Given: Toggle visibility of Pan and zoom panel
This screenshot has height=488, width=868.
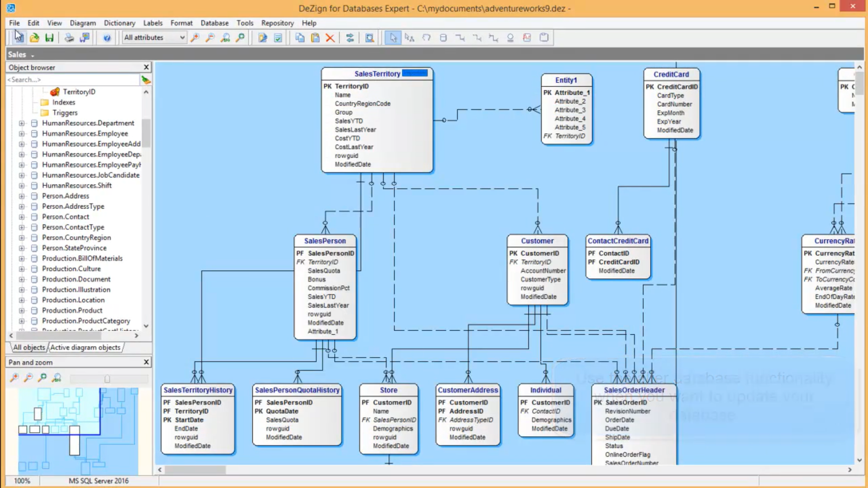Looking at the screenshot, I should [x=146, y=361].
